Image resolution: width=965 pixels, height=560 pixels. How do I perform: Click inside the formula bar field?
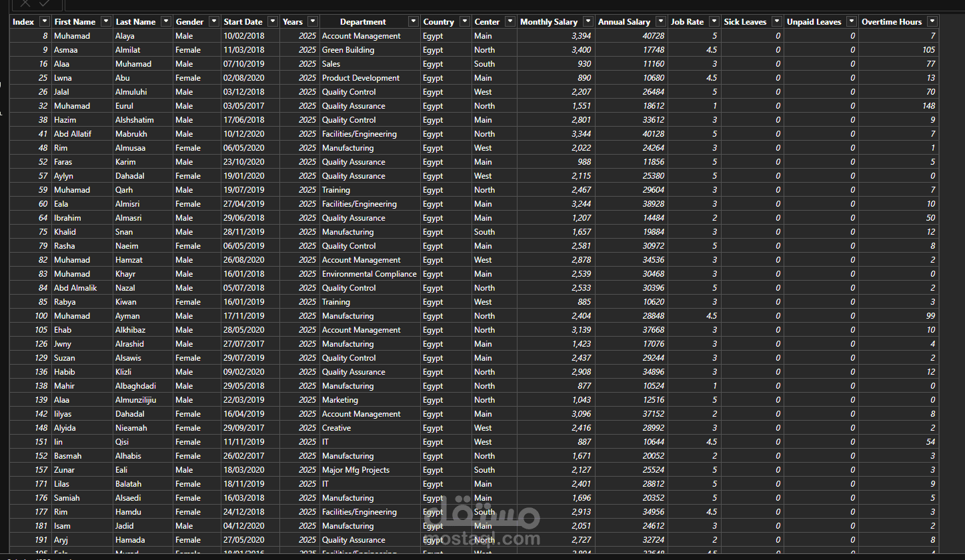tap(514, 4)
